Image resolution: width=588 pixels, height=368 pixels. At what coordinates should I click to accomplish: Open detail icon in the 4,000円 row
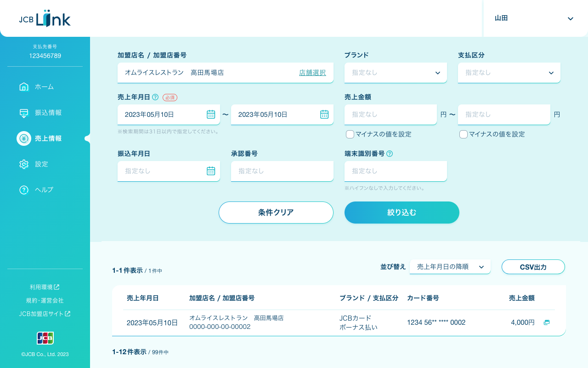(x=547, y=322)
